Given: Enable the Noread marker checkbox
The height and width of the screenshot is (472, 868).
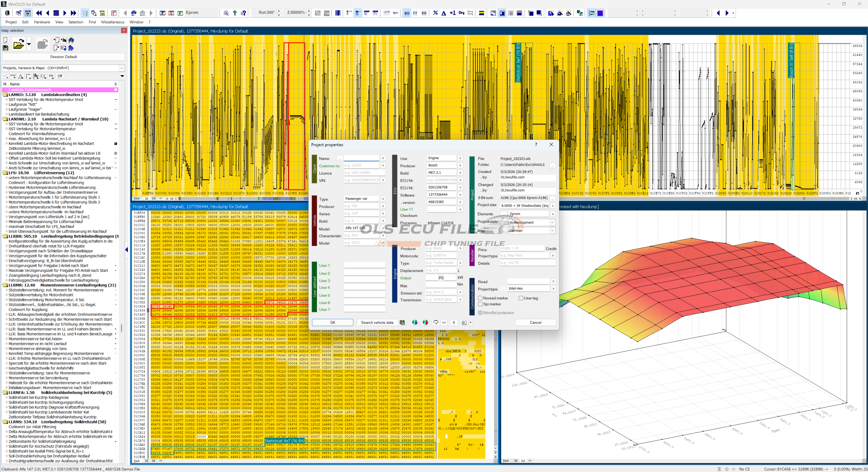Looking at the screenshot, I should [x=480, y=298].
